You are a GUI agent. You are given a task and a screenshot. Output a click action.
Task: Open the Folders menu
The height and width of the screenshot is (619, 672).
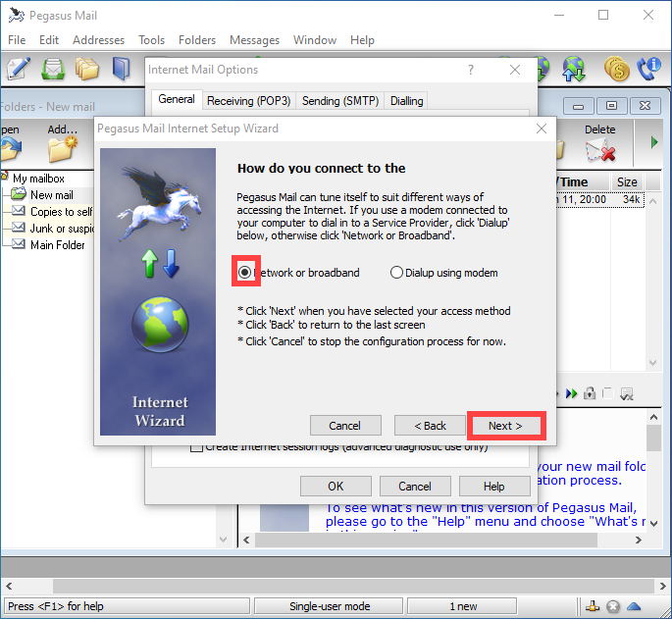click(197, 40)
